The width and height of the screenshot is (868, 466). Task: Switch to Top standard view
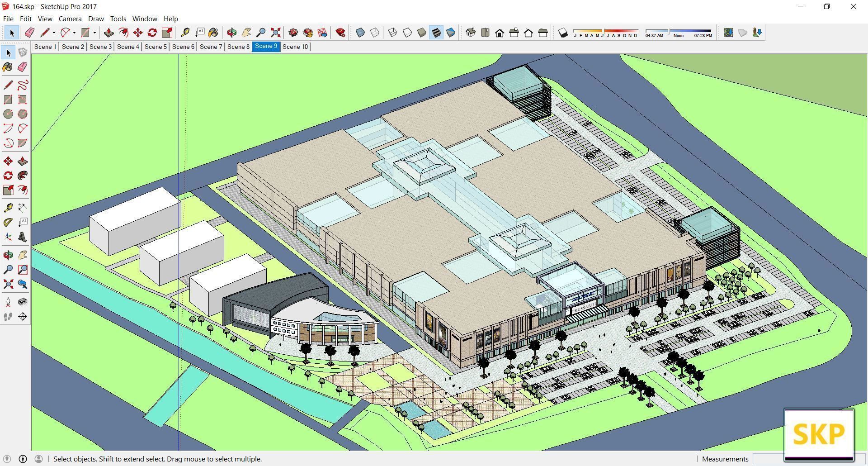(x=485, y=33)
